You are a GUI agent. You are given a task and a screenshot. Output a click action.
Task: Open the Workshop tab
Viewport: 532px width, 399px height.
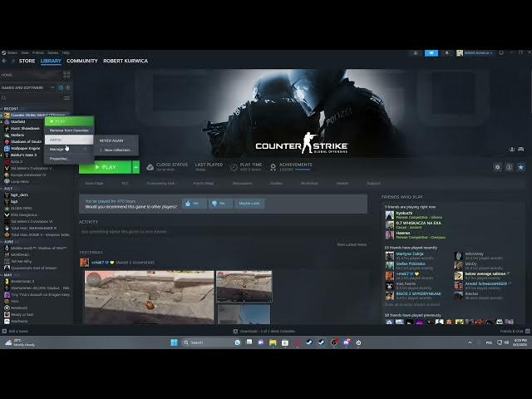coord(309,183)
